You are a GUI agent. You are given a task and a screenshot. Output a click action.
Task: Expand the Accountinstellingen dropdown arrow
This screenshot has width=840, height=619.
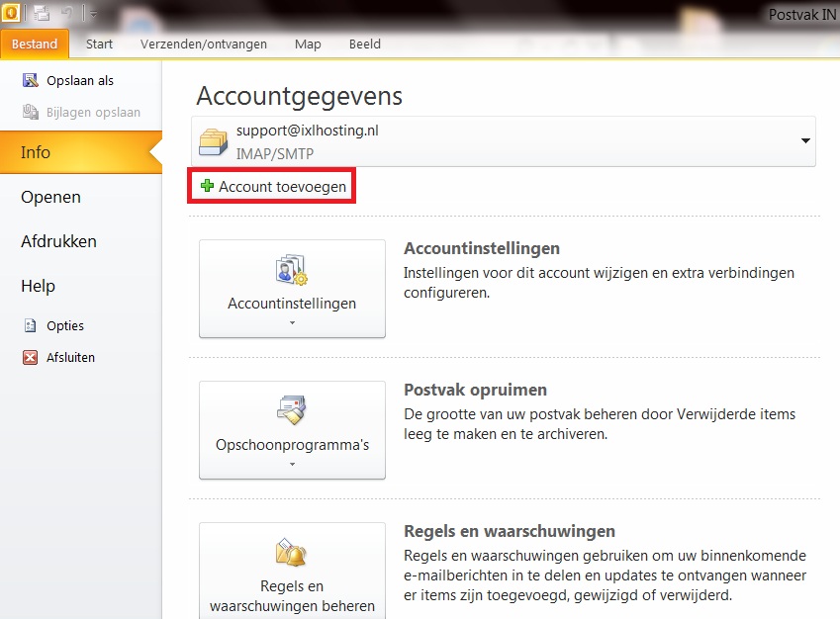pos(292,323)
